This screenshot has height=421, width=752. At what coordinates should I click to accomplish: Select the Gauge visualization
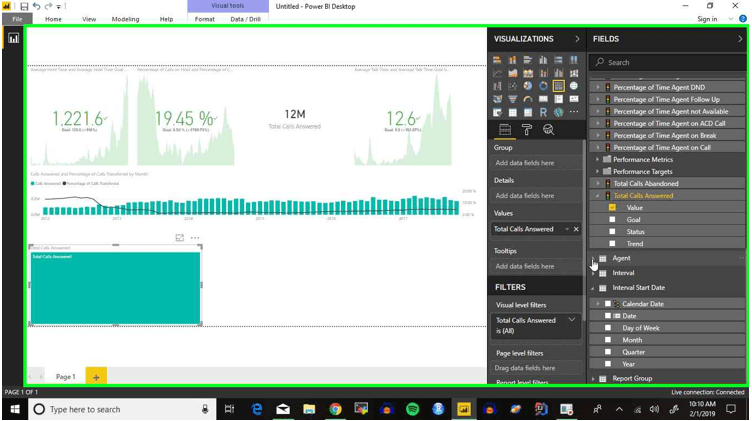[x=528, y=99]
